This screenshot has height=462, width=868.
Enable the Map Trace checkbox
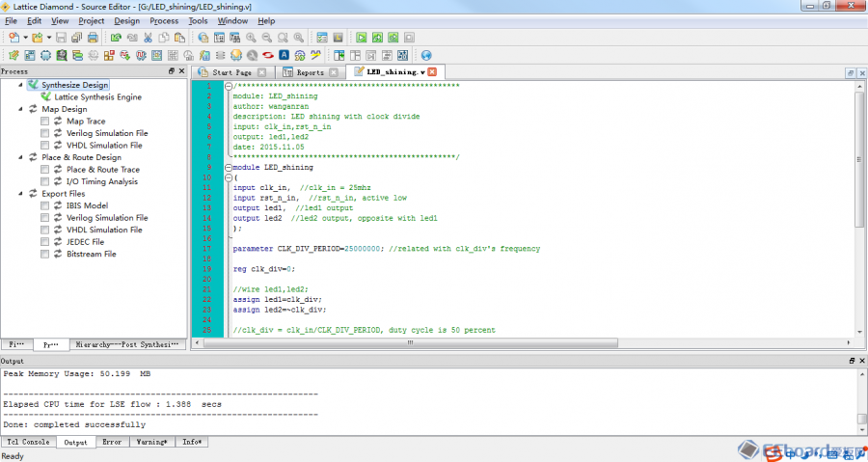click(x=45, y=122)
